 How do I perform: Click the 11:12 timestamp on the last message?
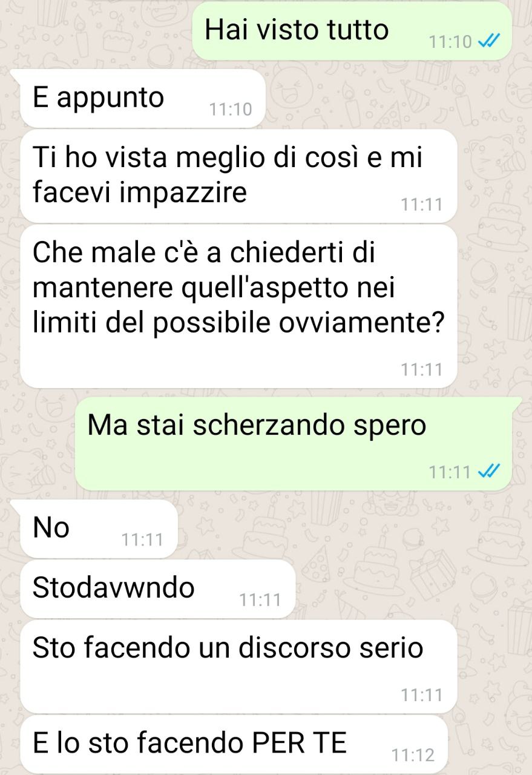413,756
